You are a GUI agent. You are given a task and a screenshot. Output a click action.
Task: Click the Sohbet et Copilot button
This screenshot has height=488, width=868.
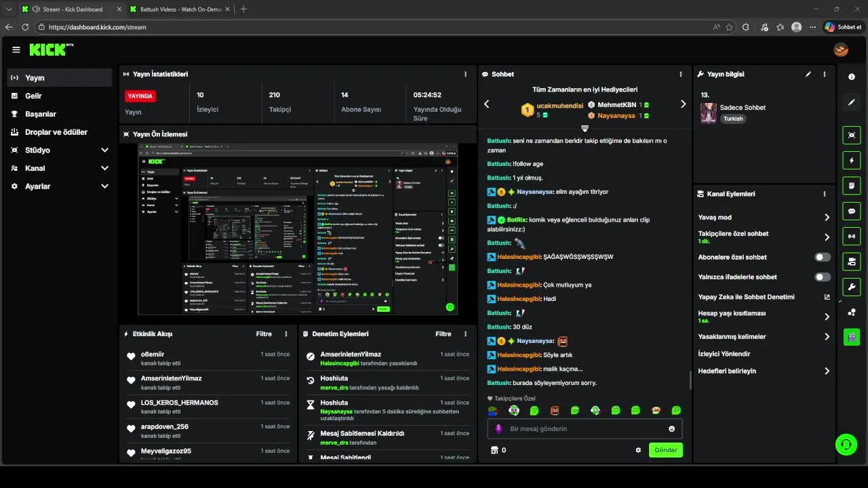coord(843,27)
